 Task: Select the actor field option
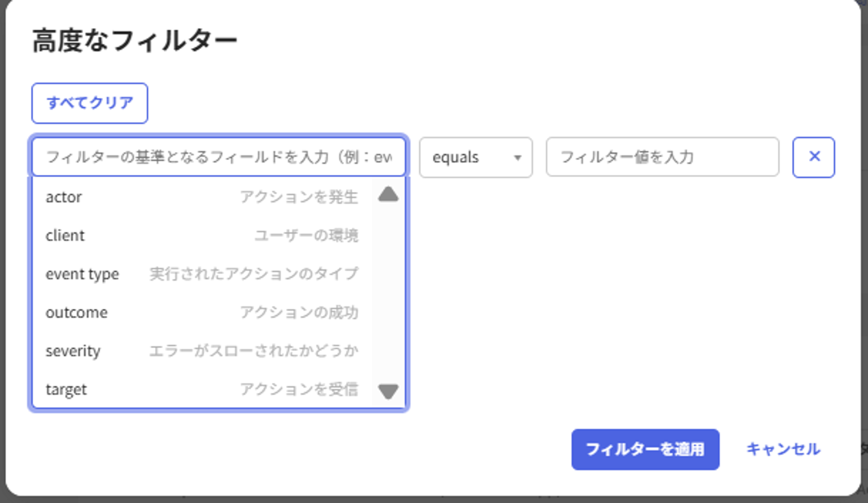[x=64, y=197]
